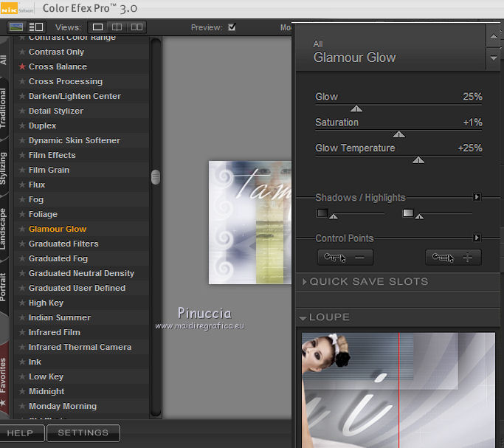504x448 pixels.
Task: Select the Graduated Neutral Density filter
Action: pyautogui.click(x=81, y=274)
